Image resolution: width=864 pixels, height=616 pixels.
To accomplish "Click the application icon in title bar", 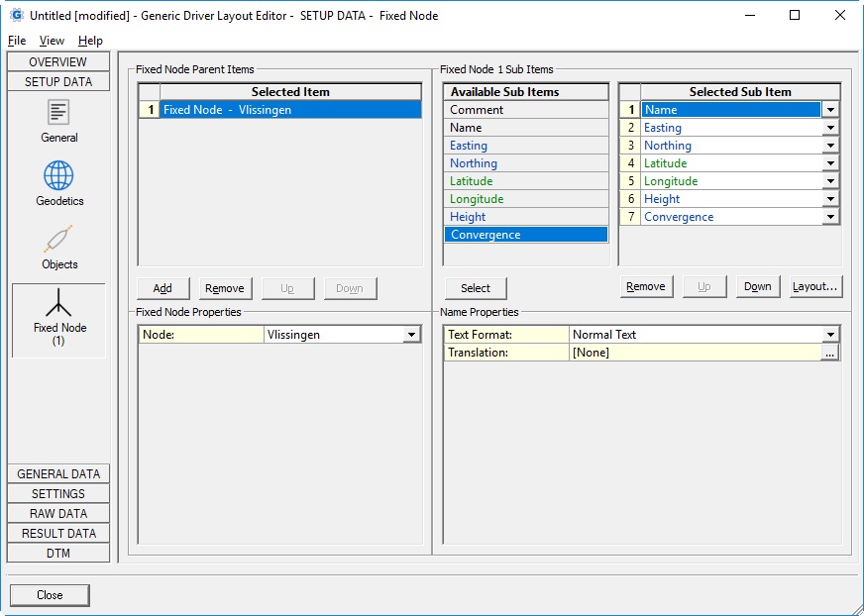I will point(16,15).
